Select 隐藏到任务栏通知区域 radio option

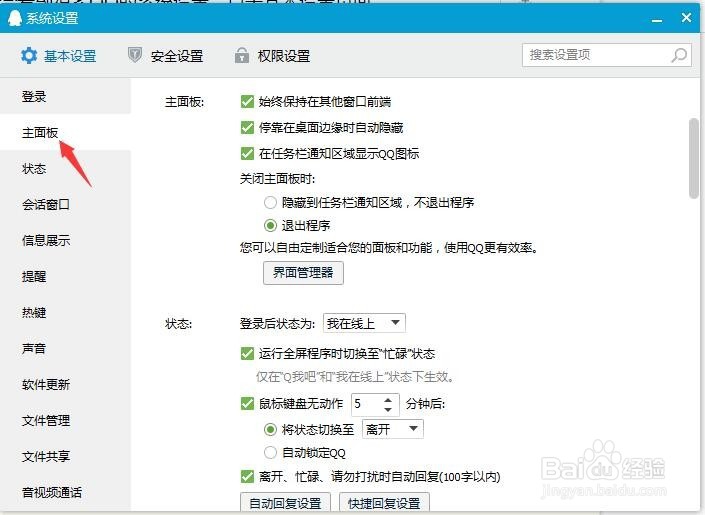270,202
